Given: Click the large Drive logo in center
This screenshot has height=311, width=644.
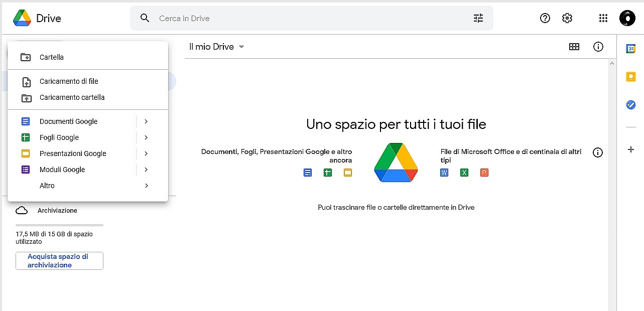Looking at the screenshot, I should click(396, 163).
